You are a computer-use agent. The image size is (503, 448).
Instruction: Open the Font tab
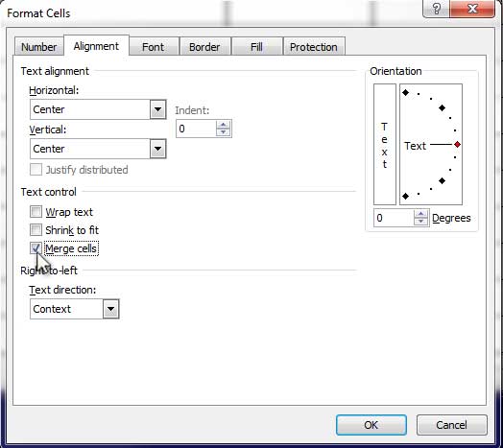point(154,47)
